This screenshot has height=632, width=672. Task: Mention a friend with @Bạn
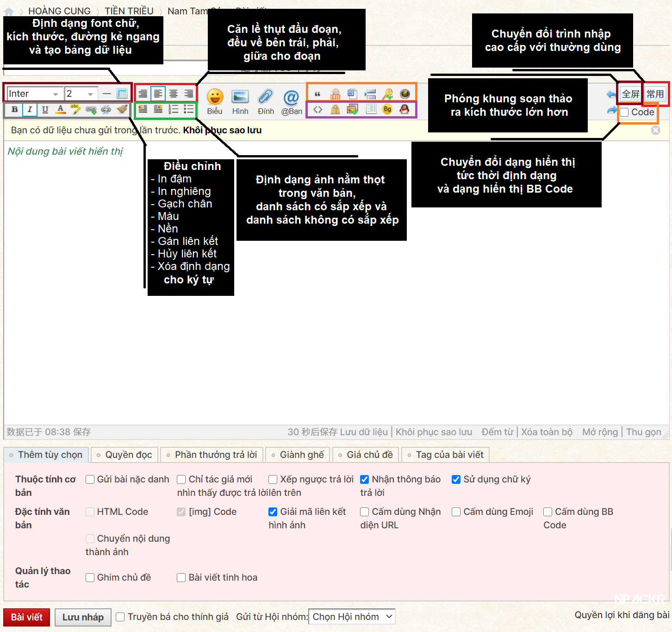[292, 101]
